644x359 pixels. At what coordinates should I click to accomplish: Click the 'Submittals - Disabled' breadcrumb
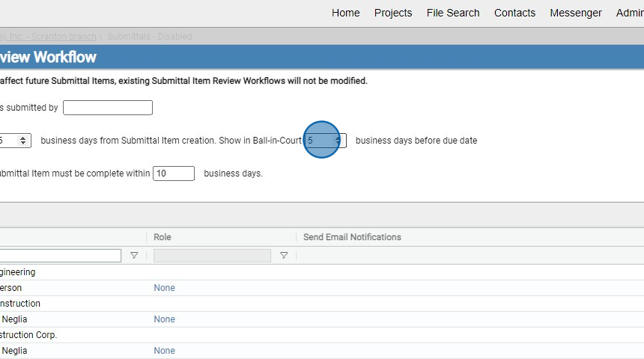[150, 37]
